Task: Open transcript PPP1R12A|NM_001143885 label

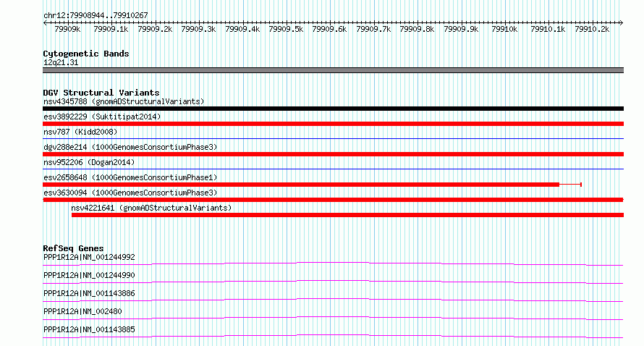Action: point(89,329)
